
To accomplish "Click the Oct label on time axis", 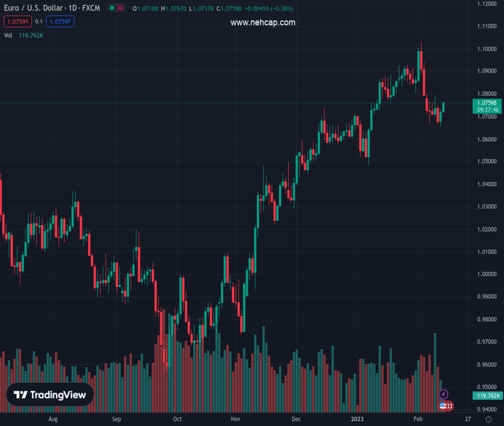I will click(177, 420).
